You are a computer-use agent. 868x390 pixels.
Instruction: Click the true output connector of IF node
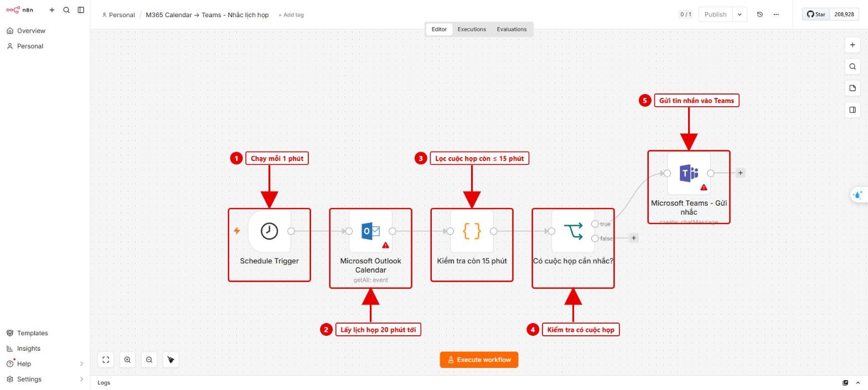(595, 224)
